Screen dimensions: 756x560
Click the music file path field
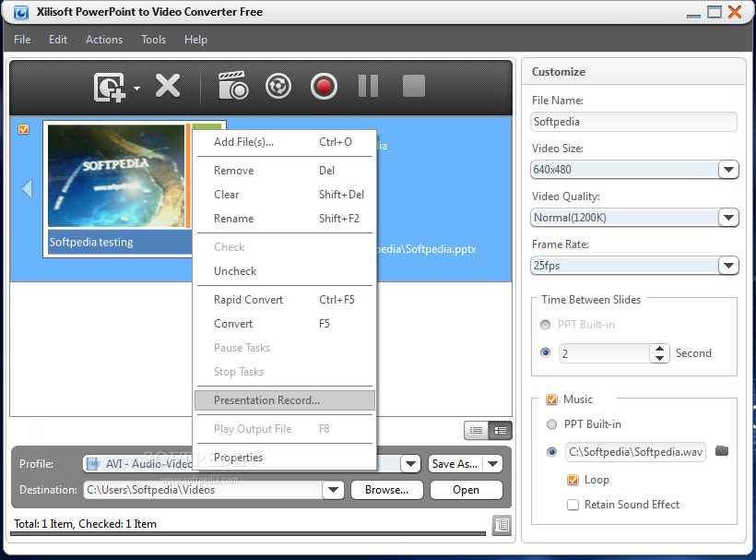point(635,452)
